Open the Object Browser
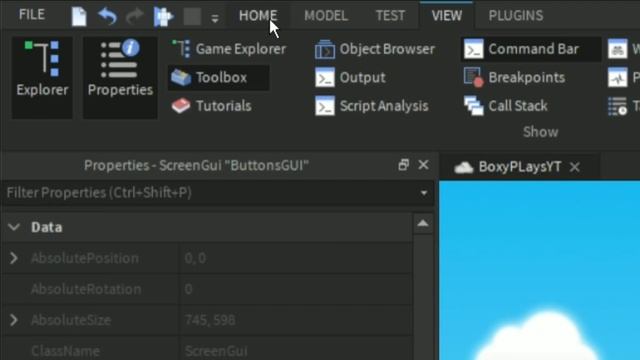Screen dimensions: 640x360 pos(375,49)
